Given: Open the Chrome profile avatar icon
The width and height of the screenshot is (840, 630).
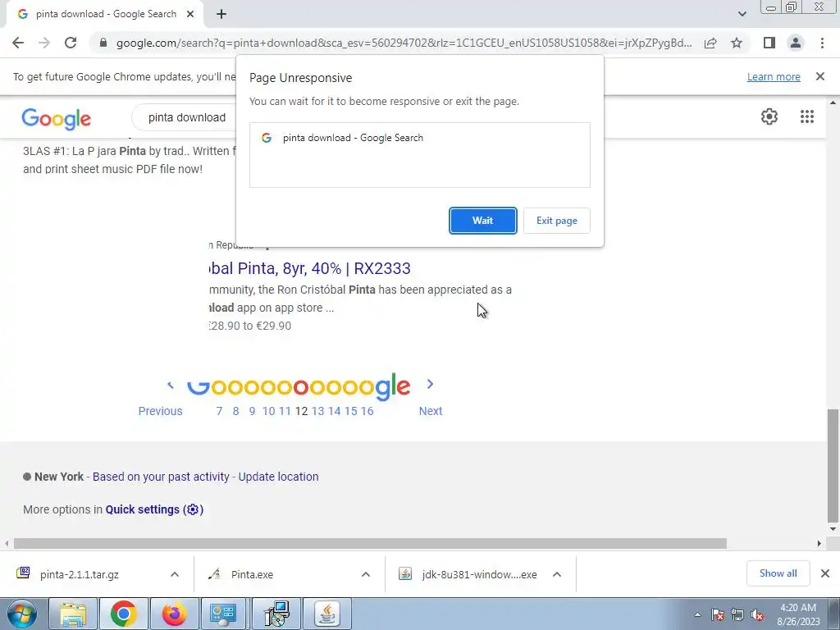Looking at the screenshot, I should [796, 43].
